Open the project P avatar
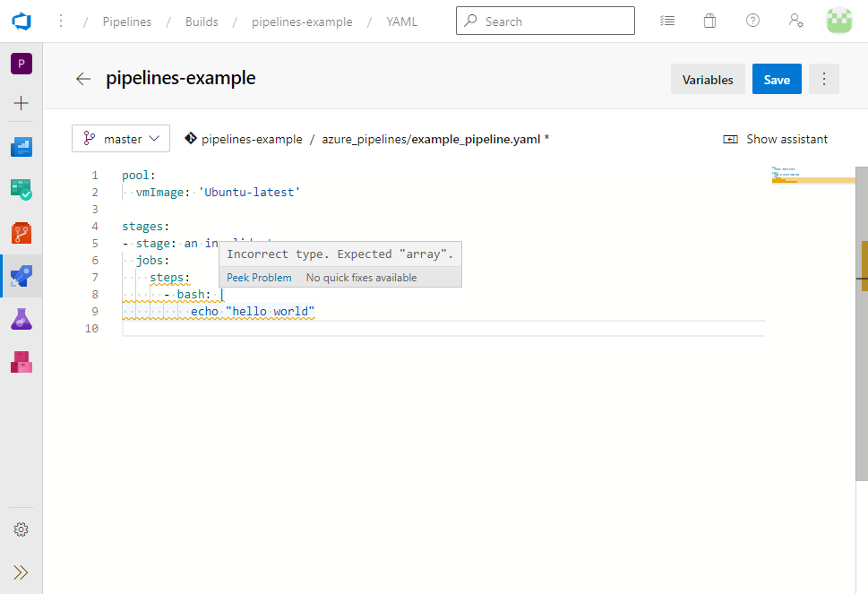The image size is (868, 594). [21, 64]
